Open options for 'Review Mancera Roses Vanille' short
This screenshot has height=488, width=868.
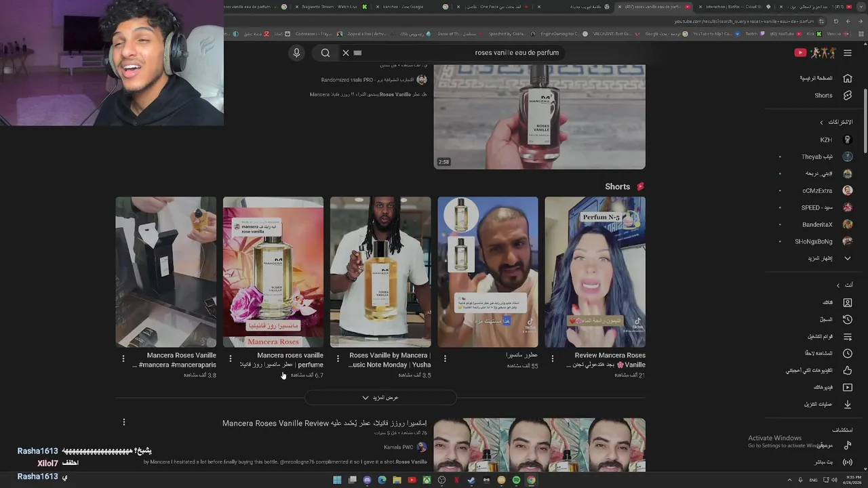tap(552, 359)
